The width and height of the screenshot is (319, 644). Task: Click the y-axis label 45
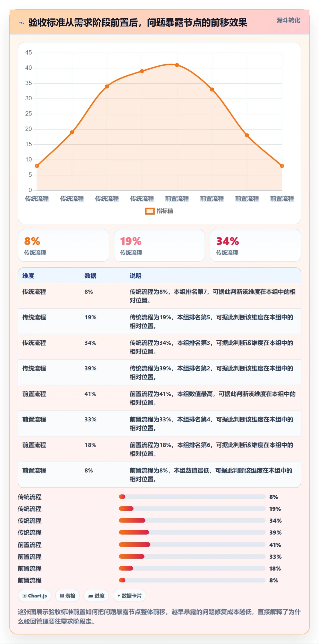[x=28, y=53]
